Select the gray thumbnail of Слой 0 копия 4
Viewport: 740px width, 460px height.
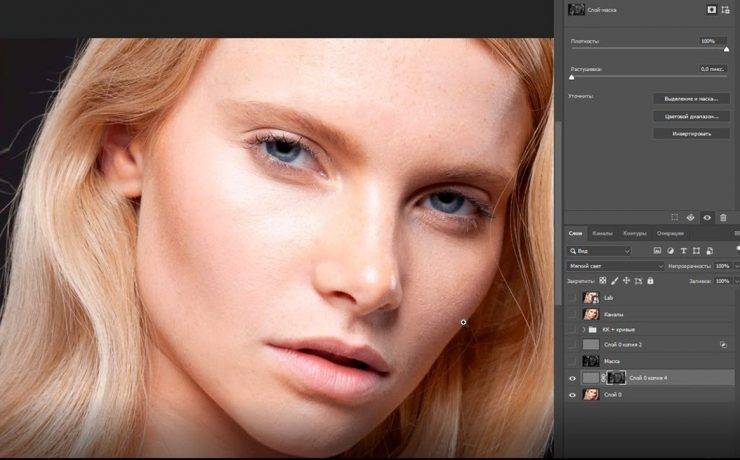[591, 377]
